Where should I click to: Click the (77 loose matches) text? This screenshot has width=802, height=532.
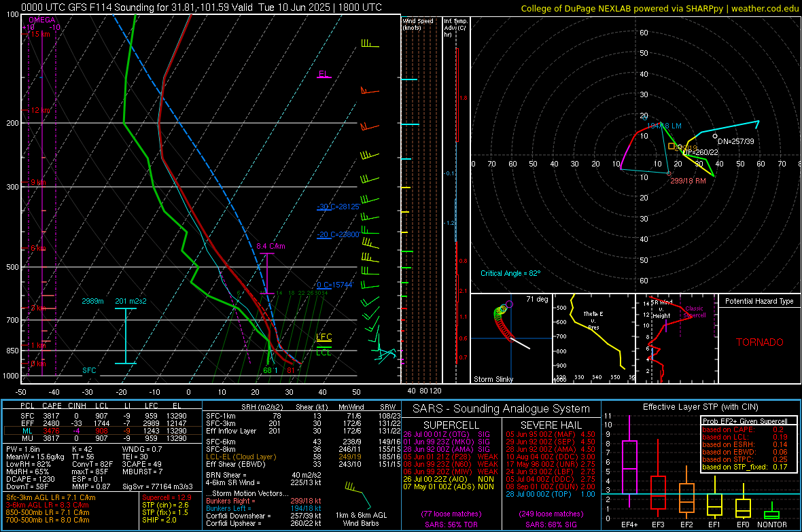click(x=451, y=514)
